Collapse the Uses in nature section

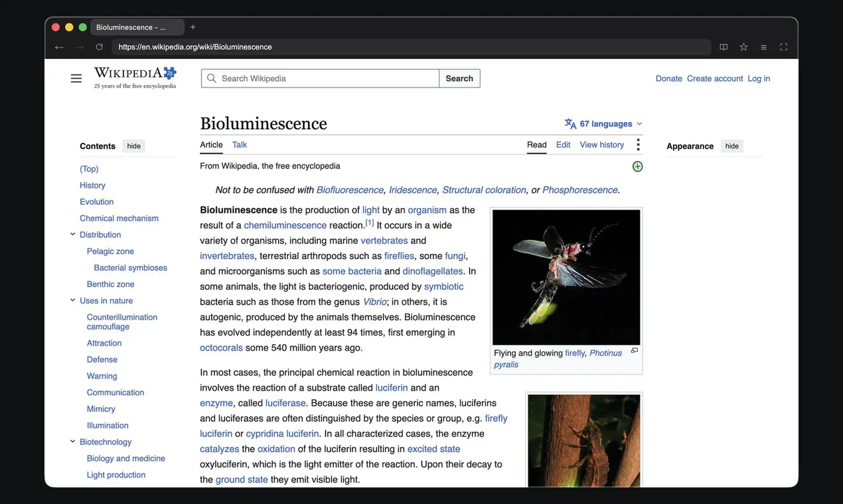[x=72, y=300]
